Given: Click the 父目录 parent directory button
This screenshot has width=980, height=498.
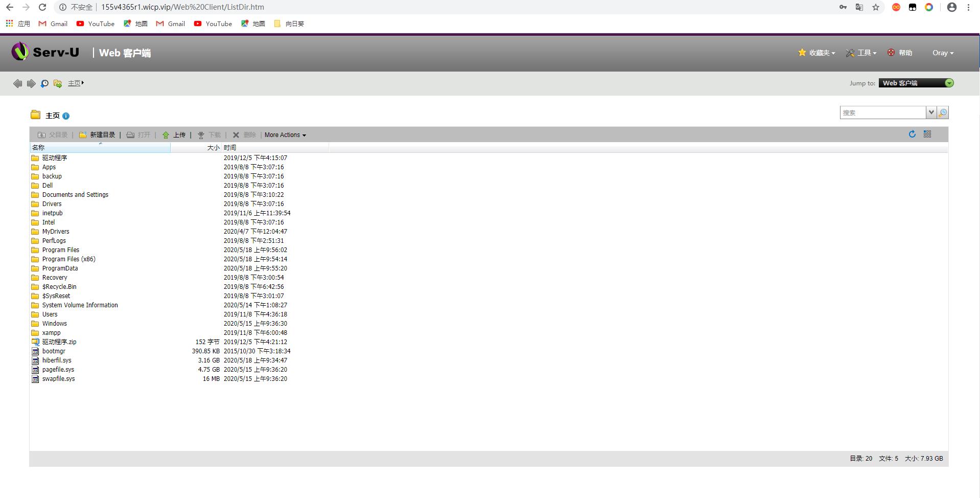Looking at the screenshot, I should (x=53, y=135).
